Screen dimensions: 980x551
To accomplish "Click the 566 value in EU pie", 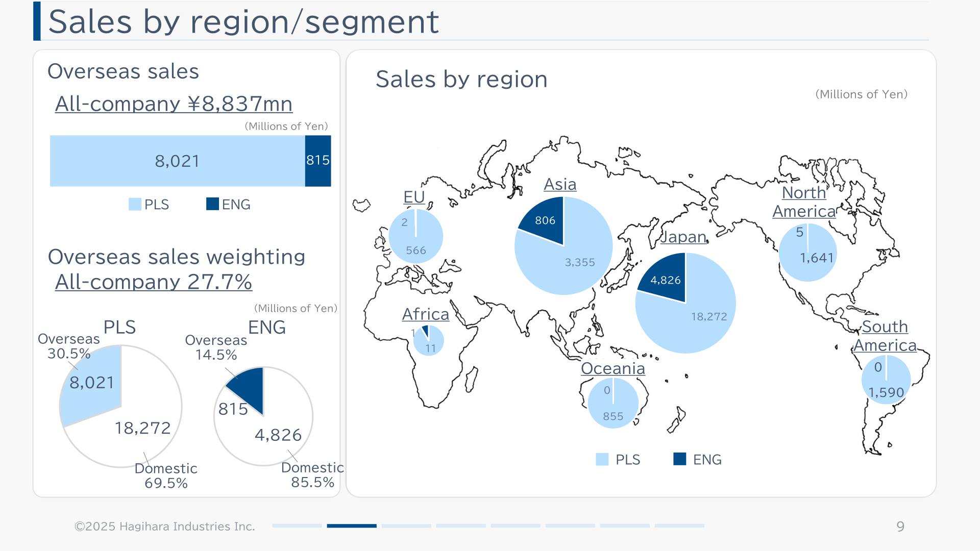I will 416,251.
